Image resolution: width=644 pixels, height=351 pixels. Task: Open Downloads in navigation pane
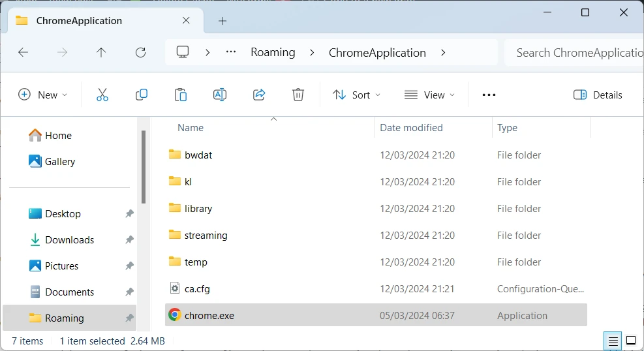(x=61, y=239)
